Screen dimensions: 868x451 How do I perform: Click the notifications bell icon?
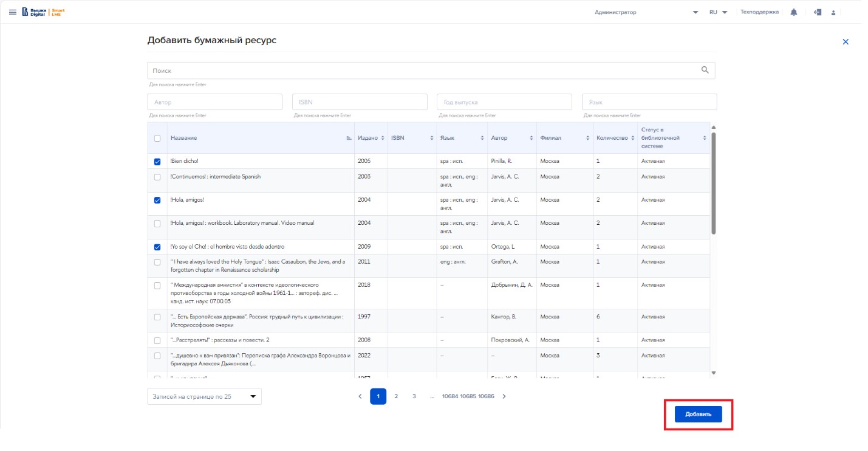(x=793, y=12)
